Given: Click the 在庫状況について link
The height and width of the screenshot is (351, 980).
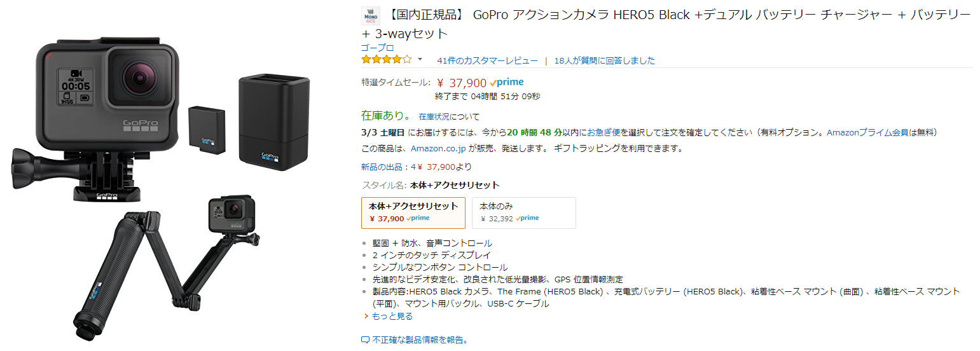Looking at the screenshot, I should point(449,117).
